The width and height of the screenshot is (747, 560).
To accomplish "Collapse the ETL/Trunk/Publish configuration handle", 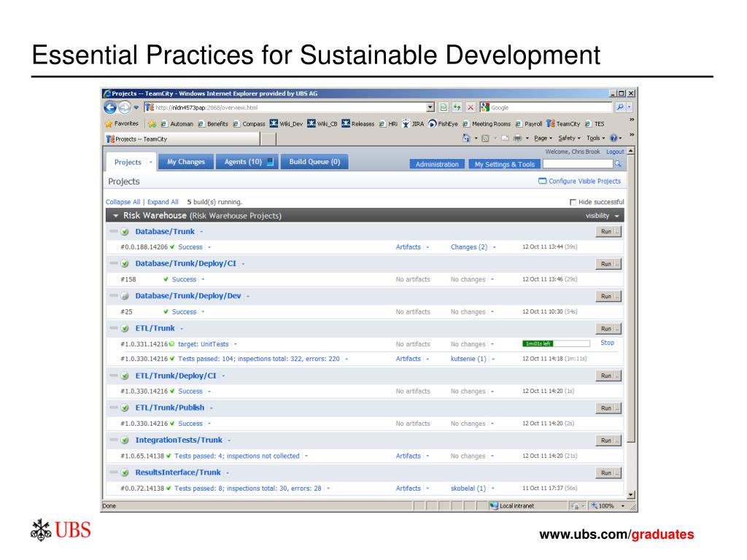I will pyautogui.click(x=113, y=408).
